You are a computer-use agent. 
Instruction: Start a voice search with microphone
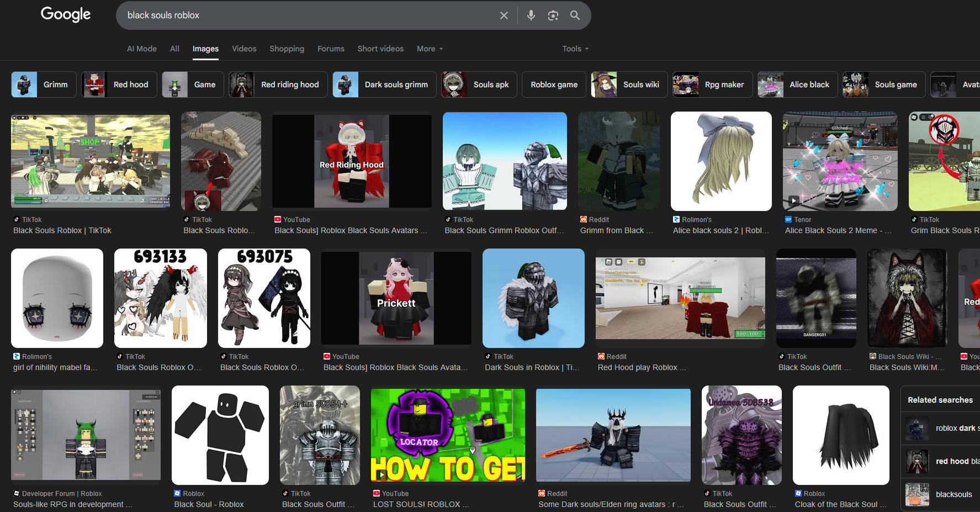[531, 15]
